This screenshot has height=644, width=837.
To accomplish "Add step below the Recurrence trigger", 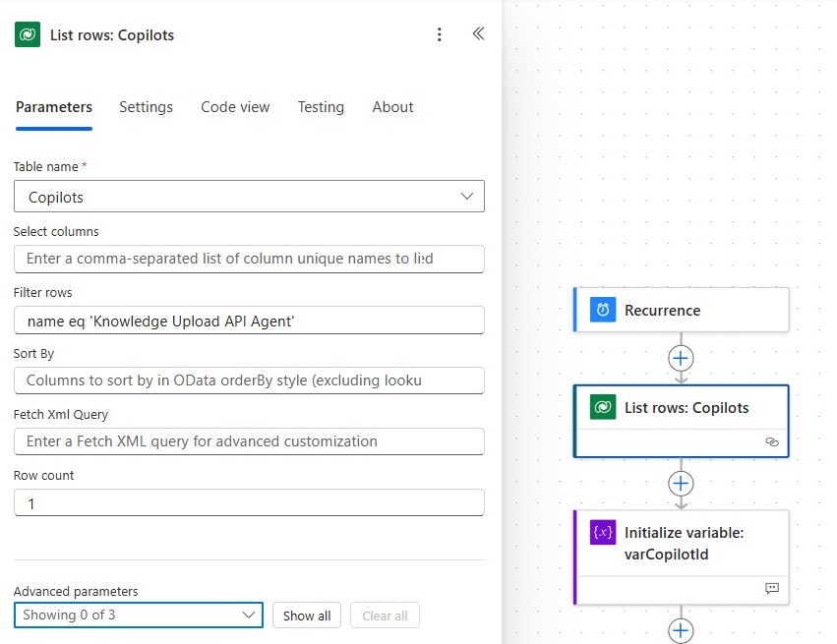I will (x=681, y=358).
